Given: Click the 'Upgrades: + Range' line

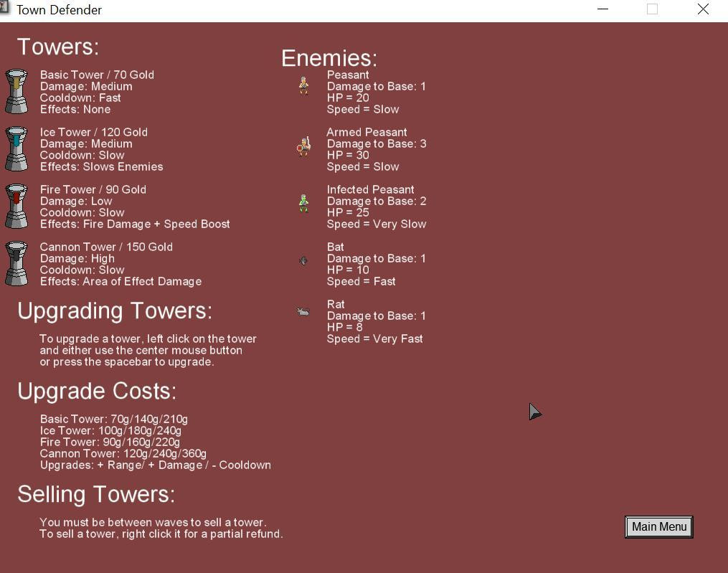Looking at the screenshot, I should 156,465.
